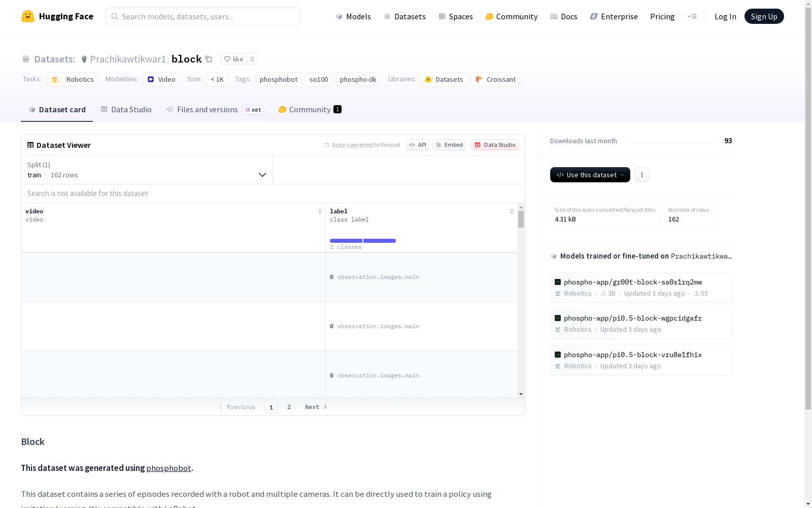Click the Hugging Face logo icon
812x508 pixels.
(x=28, y=16)
